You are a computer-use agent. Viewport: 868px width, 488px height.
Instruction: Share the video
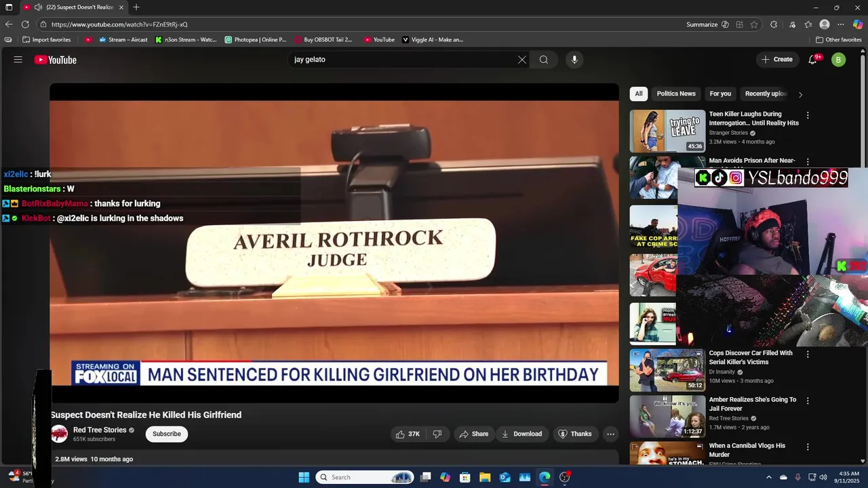474,434
